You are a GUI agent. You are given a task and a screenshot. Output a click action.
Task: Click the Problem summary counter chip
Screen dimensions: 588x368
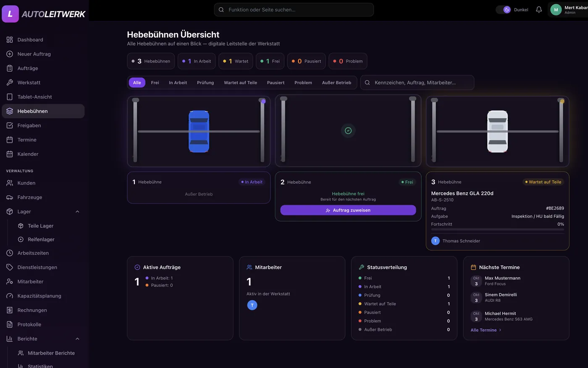pos(348,61)
